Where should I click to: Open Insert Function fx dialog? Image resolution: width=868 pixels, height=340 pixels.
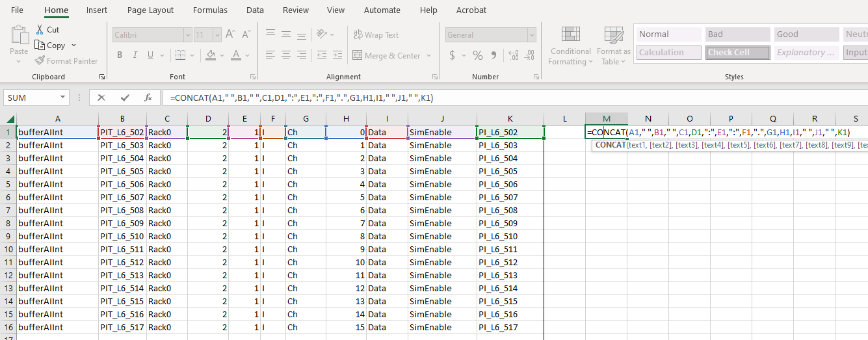tap(148, 98)
